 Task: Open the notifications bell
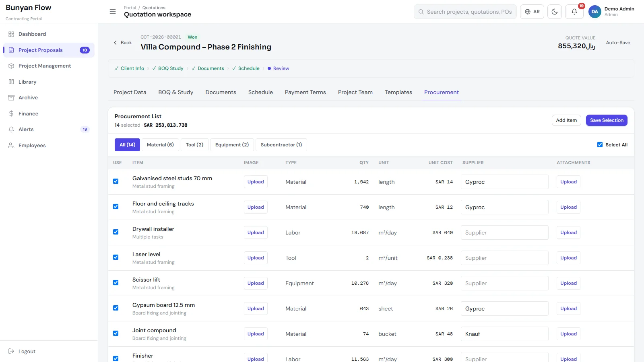click(x=574, y=12)
